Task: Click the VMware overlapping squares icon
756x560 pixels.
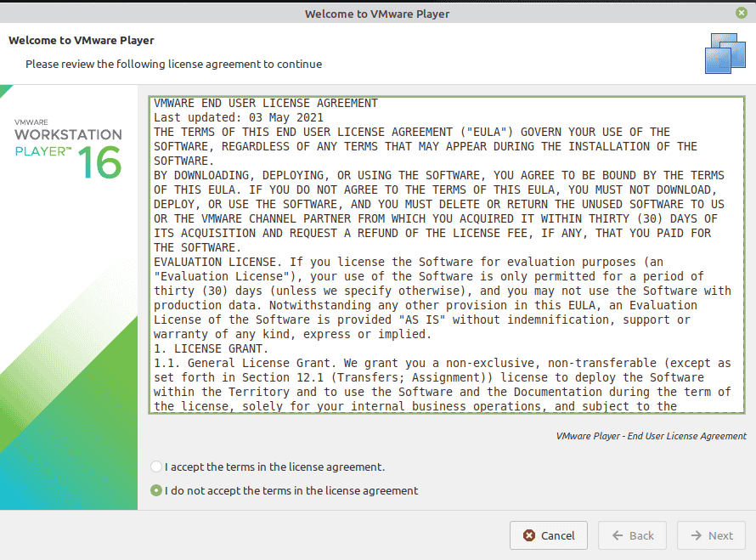Action: pyautogui.click(x=725, y=53)
